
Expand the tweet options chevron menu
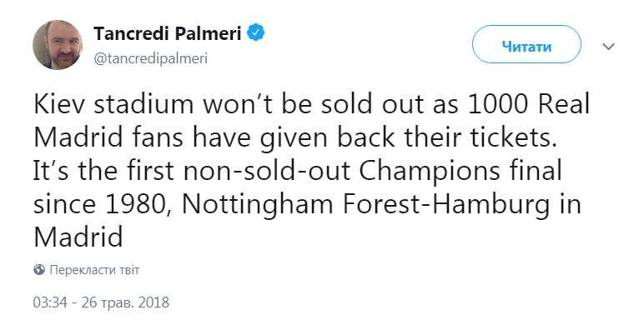608,47
